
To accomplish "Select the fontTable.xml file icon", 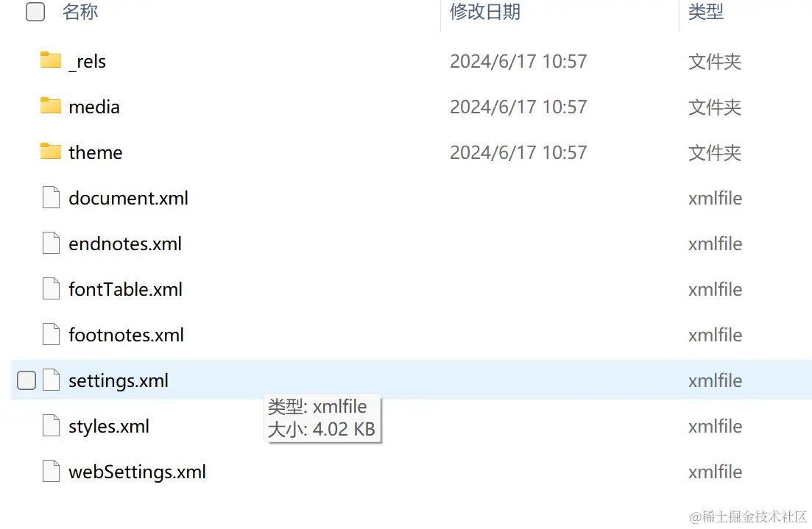I will point(51,288).
